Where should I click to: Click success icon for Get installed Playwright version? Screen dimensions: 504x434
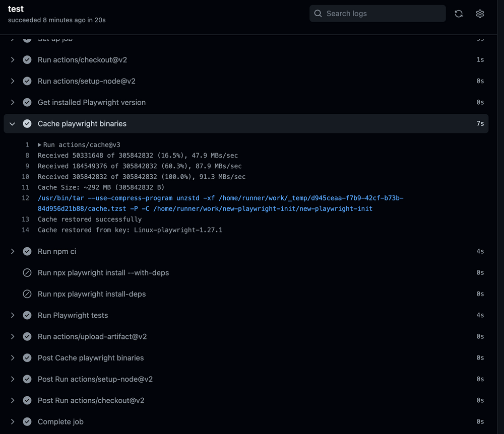point(27,102)
